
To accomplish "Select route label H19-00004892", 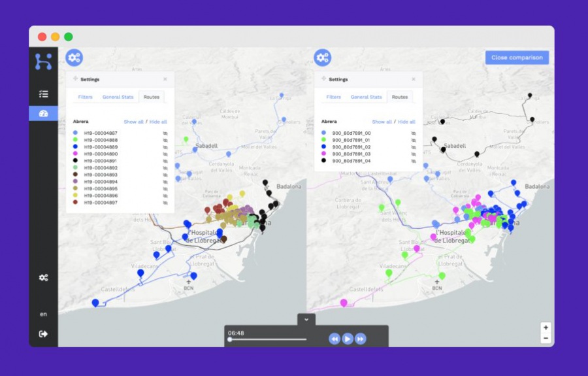I will click(101, 168).
